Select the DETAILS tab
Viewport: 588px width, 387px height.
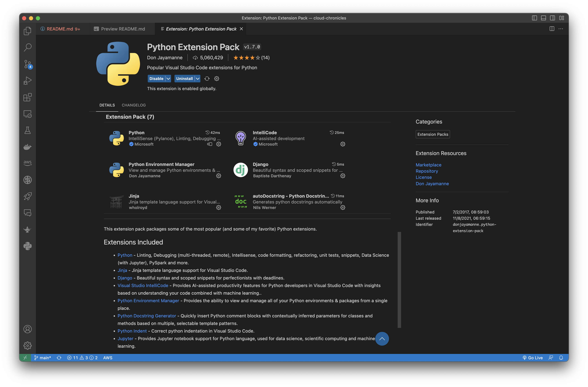tap(107, 105)
